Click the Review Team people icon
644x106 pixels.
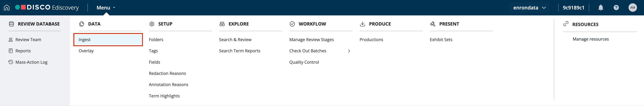point(11,40)
